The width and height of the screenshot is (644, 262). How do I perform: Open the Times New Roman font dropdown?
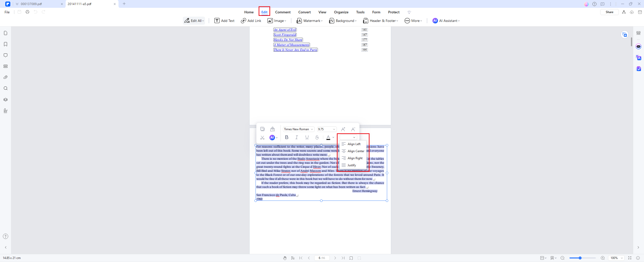pyautogui.click(x=299, y=129)
